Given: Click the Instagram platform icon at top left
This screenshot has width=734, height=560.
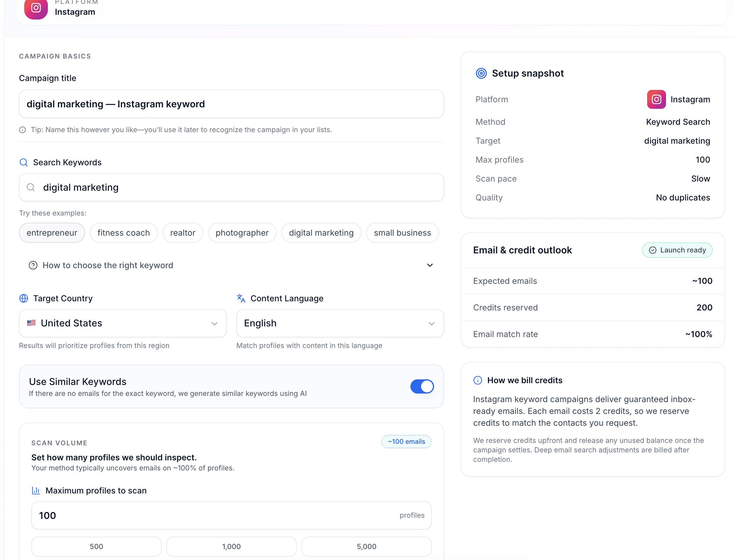Looking at the screenshot, I should (x=36, y=8).
